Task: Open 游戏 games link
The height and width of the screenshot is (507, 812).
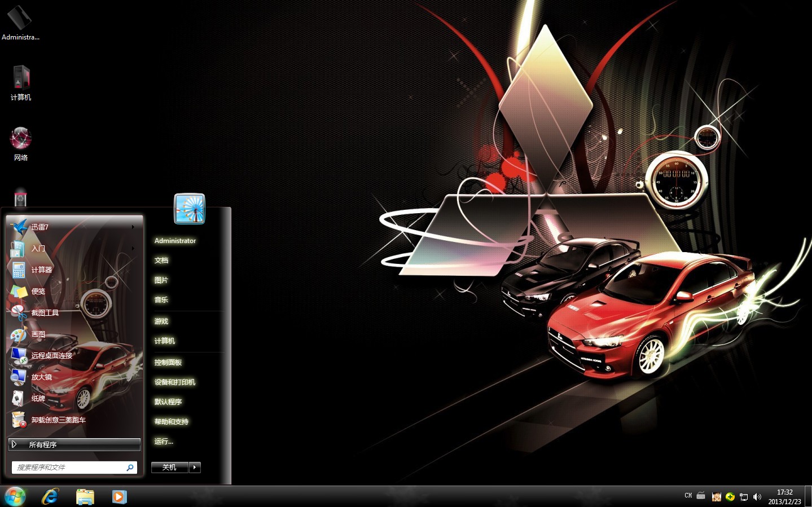Action: pyautogui.click(x=161, y=321)
